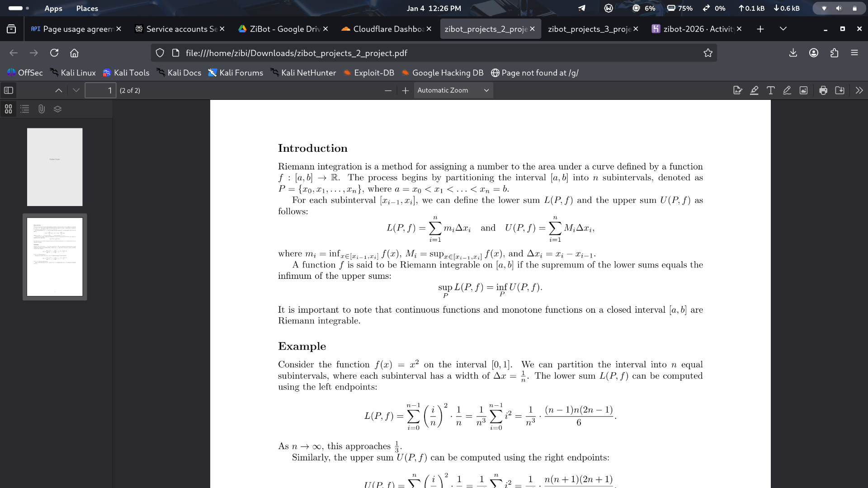Viewport: 868px width, 488px height.
Task: List all tabs dropdown
Action: click(783, 29)
